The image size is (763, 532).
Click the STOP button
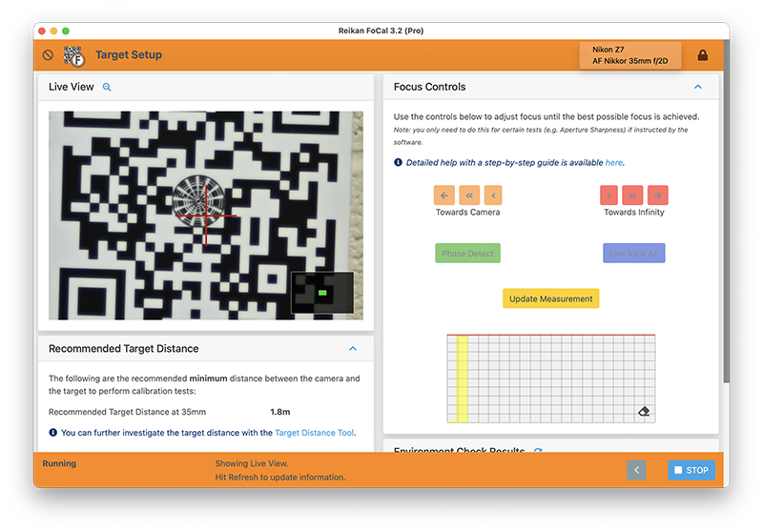691,470
